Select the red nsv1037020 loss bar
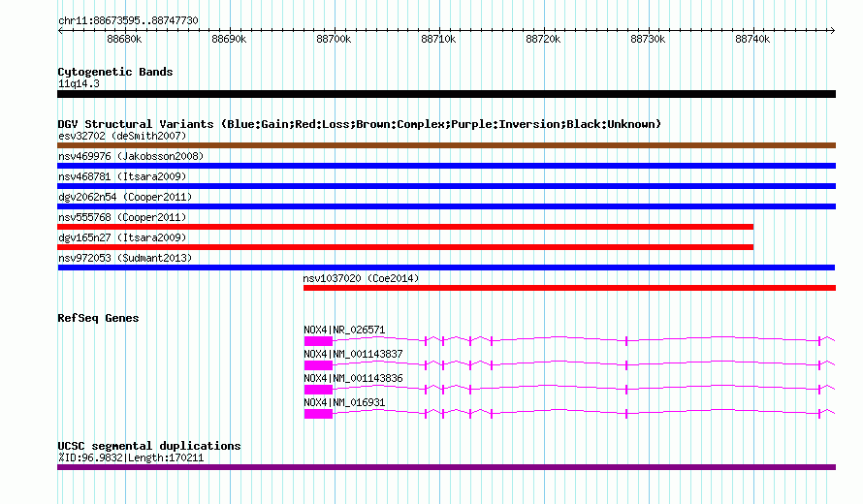Screen dimensions: 863x504 click(x=569, y=288)
